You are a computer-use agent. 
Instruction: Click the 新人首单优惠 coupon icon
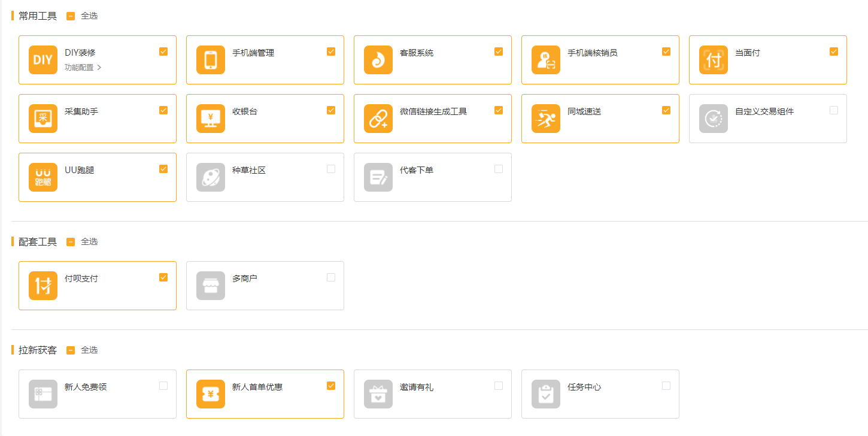(x=211, y=394)
